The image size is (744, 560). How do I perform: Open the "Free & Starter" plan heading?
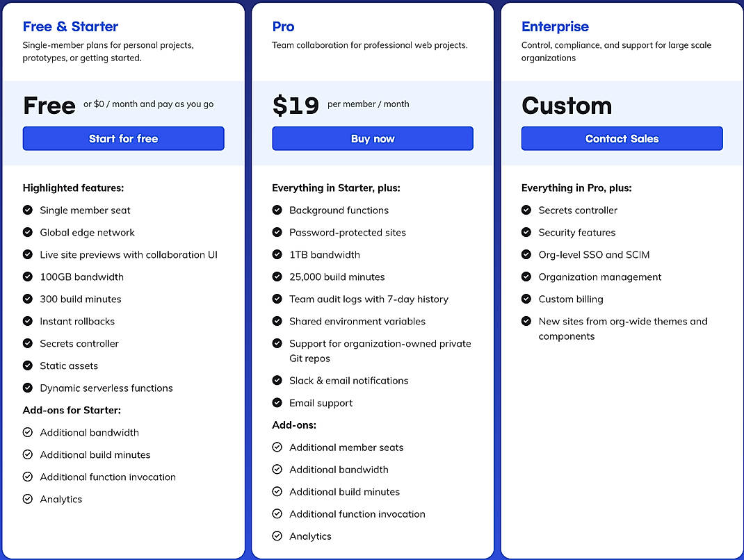pos(70,26)
